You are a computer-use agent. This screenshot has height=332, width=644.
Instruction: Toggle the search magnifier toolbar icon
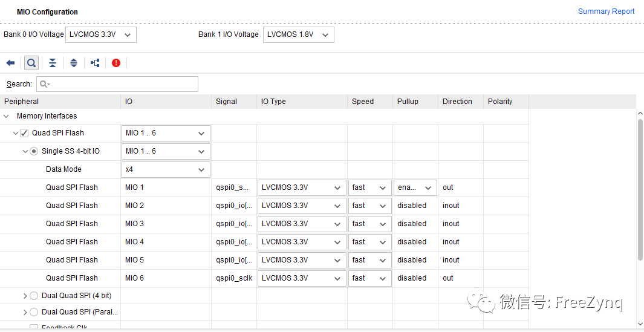(31, 63)
